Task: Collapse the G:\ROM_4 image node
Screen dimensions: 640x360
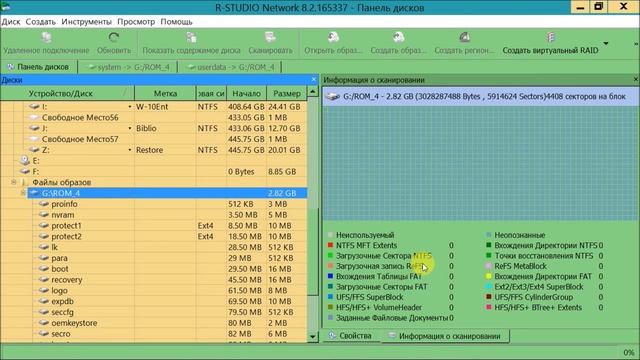Action: tap(23, 193)
